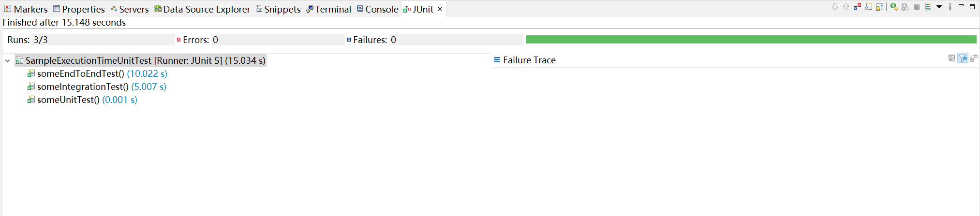Collapse the SampleExecutionTimeUnitTest tree node
This screenshot has width=980, height=216.
click(7, 61)
